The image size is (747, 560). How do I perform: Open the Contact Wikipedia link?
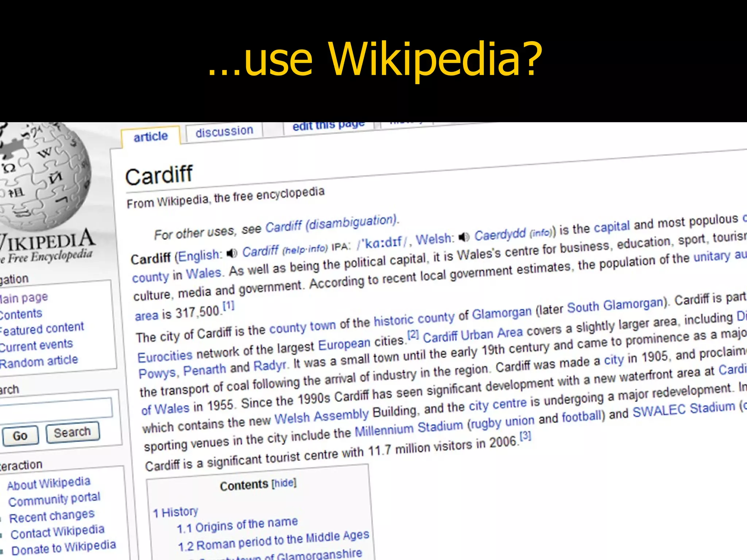click(58, 532)
